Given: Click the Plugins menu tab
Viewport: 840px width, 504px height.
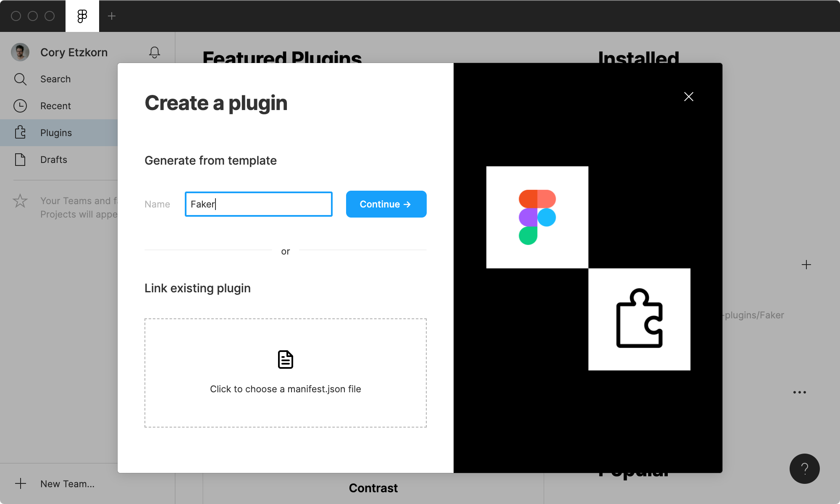Looking at the screenshot, I should 56,133.
